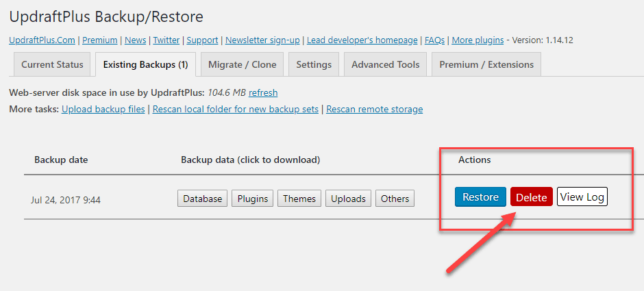Open the Migrate / Clone tab
644x291 pixels.
click(243, 64)
